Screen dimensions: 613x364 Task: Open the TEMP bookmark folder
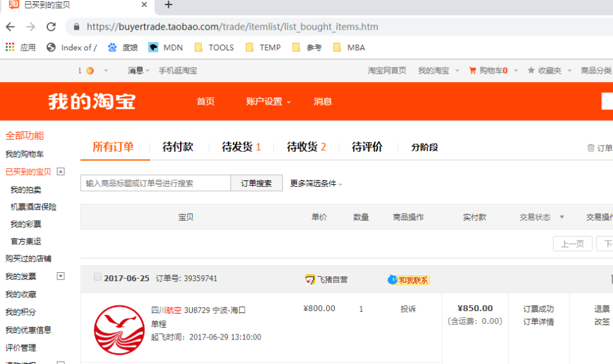coord(263,47)
